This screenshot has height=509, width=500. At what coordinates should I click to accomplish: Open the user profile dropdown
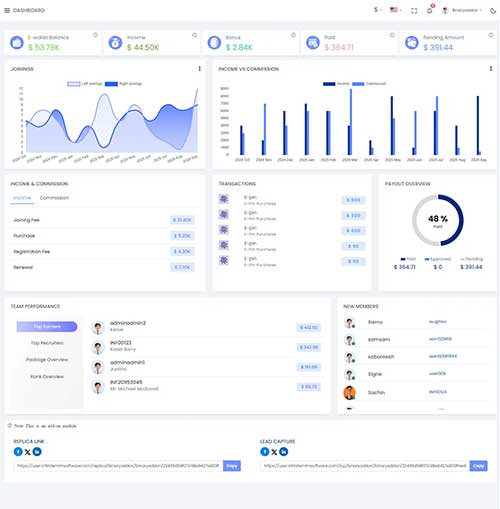[x=462, y=10]
